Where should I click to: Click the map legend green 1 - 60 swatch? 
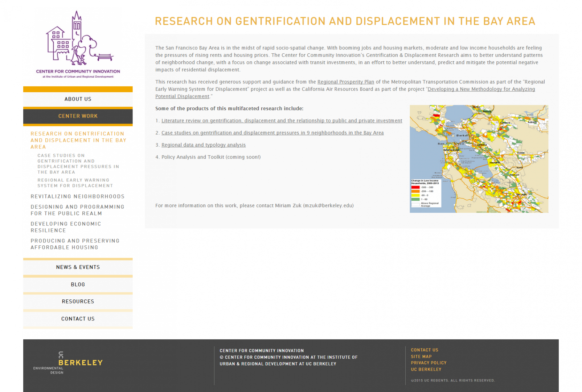[415, 199]
